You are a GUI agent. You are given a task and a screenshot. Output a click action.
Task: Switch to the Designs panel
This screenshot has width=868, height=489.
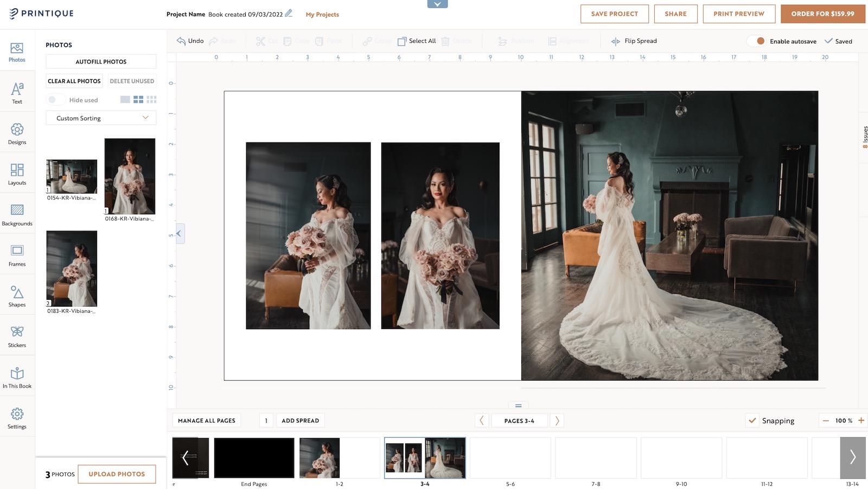click(17, 133)
